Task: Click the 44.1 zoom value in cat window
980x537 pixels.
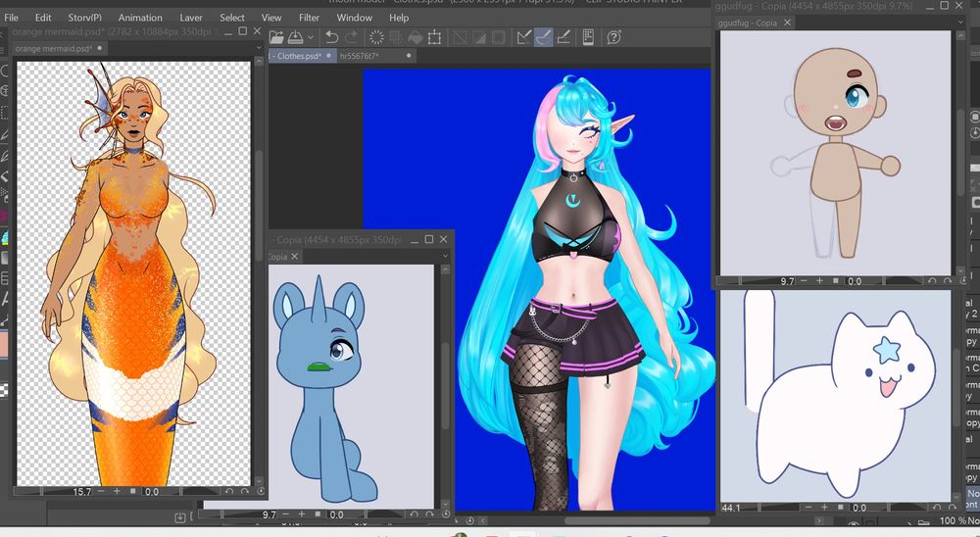Action: (731, 508)
